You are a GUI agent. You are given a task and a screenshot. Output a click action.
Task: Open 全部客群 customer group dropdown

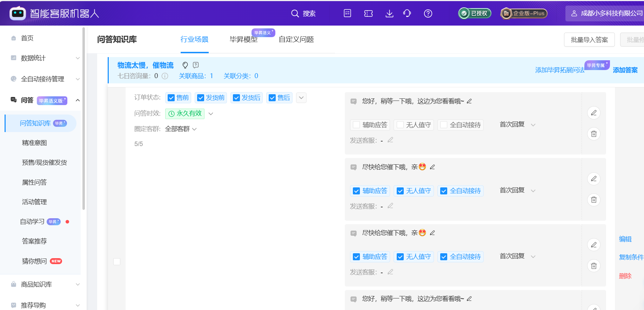coord(194,129)
